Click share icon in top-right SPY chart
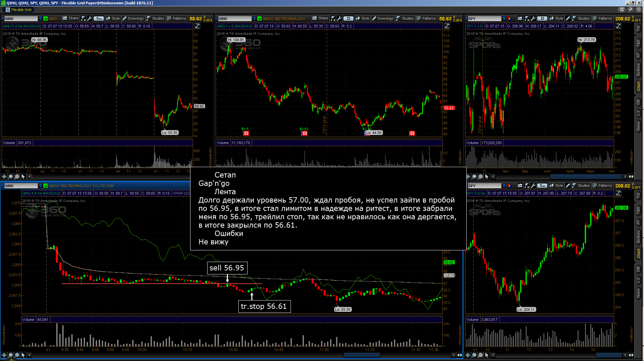 coord(520,19)
